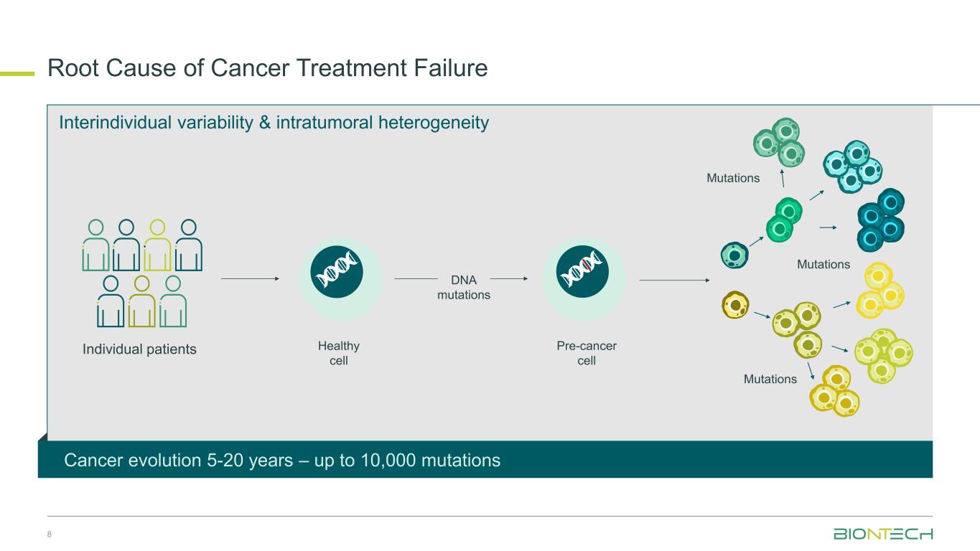This screenshot has height=551, width=980.
Task: Click the "Root Cause of Cancer Treatment Failure" title
Action: coord(267,68)
